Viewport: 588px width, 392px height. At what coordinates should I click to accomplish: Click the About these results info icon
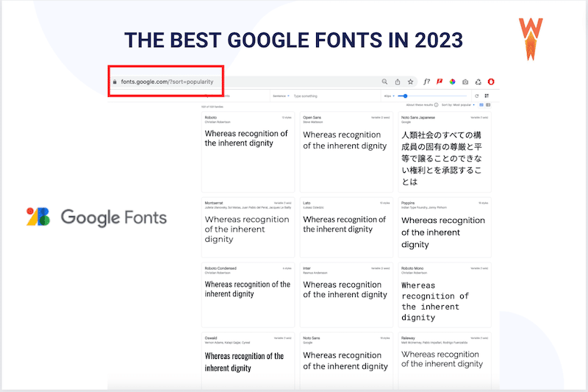coord(436,105)
